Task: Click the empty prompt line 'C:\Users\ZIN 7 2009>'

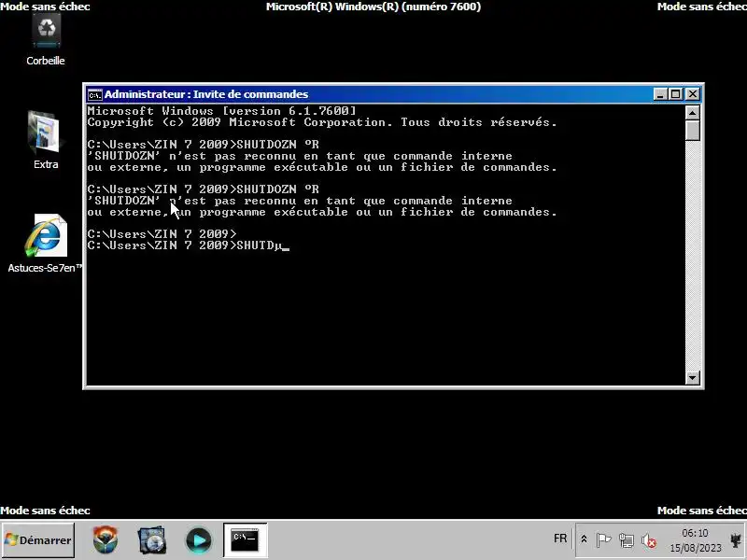Action: pyautogui.click(x=162, y=234)
